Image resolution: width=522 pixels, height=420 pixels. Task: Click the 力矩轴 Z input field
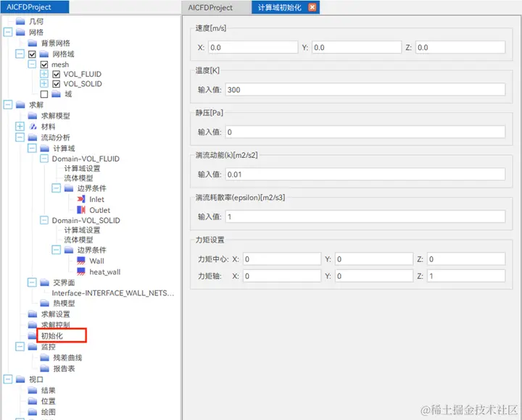pyautogui.click(x=466, y=276)
